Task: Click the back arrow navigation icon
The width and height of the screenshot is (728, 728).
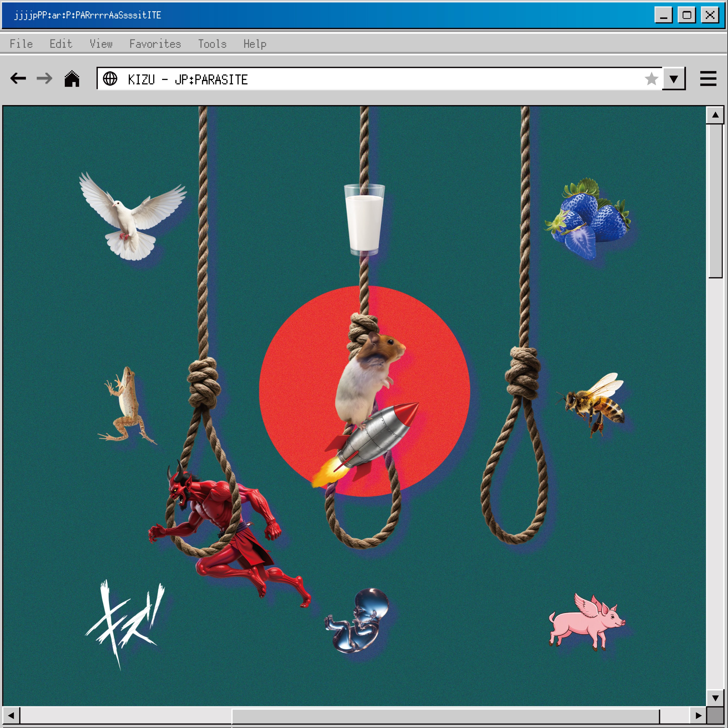Action: (x=18, y=79)
